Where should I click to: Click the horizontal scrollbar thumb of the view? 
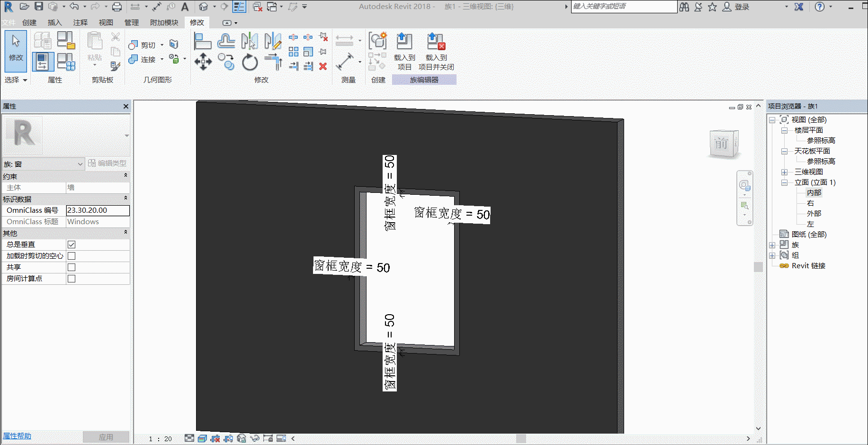(x=521, y=438)
